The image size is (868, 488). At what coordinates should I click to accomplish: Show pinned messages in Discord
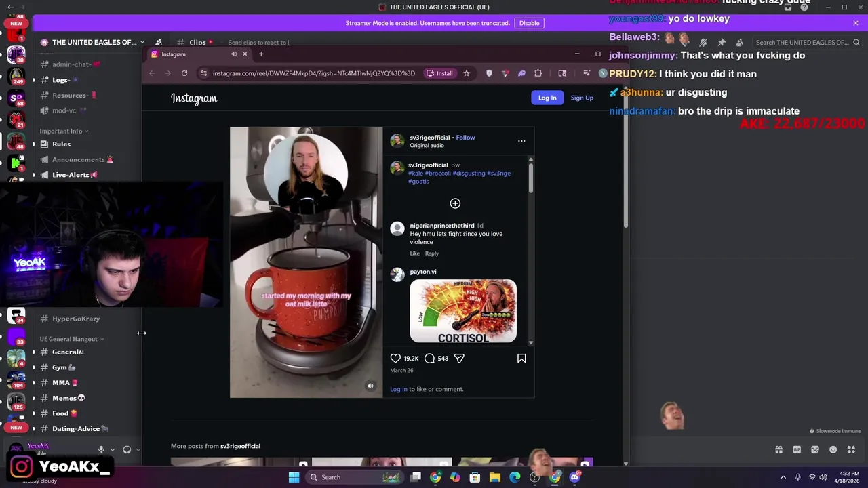pyautogui.click(x=722, y=42)
